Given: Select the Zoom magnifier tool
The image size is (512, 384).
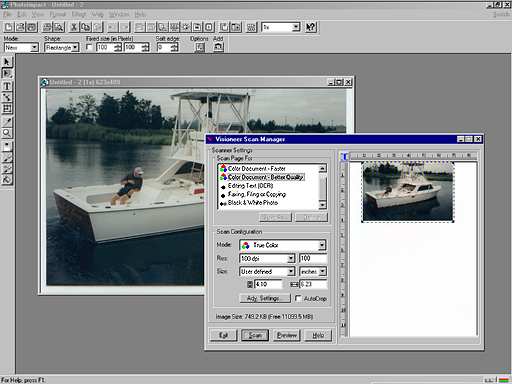Looking at the screenshot, I should (x=7, y=133).
